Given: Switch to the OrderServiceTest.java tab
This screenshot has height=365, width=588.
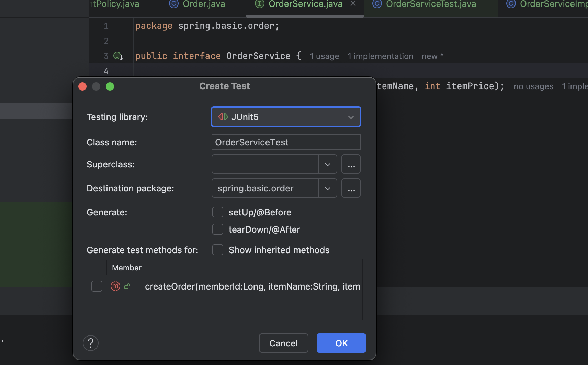Looking at the screenshot, I should click(430, 4).
